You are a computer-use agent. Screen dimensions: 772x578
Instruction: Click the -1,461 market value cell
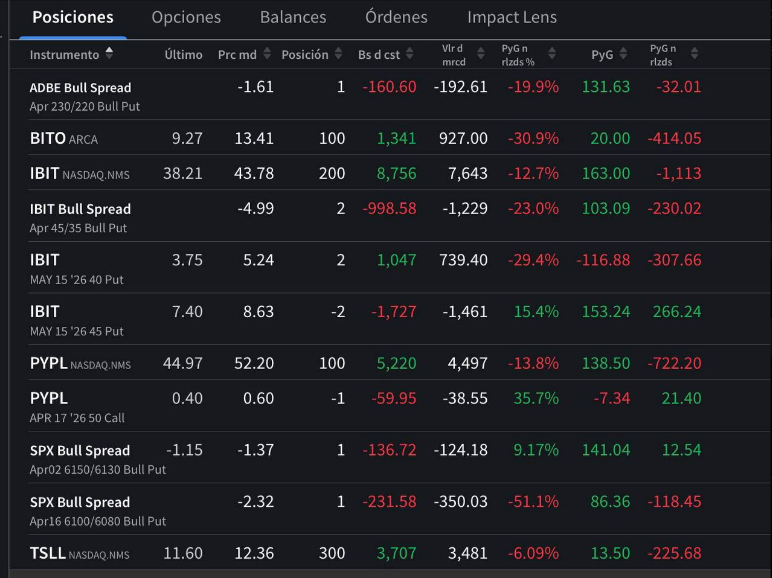pyautogui.click(x=465, y=312)
